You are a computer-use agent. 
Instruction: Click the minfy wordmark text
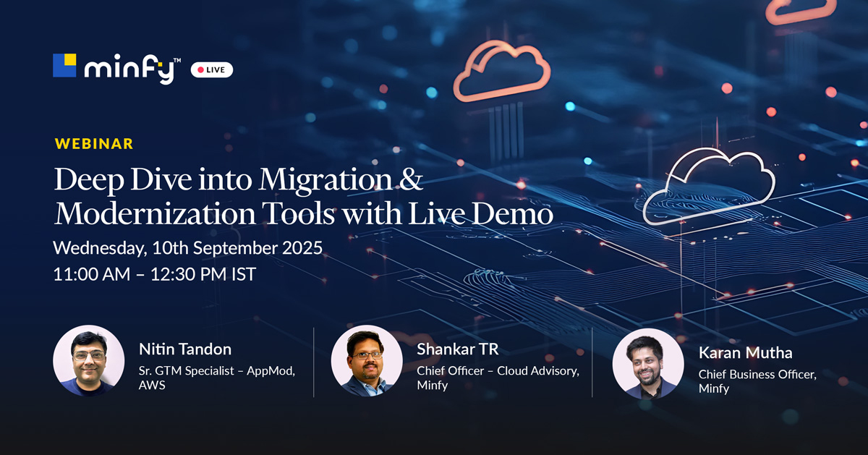pyautogui.click(x=132, y=68)
